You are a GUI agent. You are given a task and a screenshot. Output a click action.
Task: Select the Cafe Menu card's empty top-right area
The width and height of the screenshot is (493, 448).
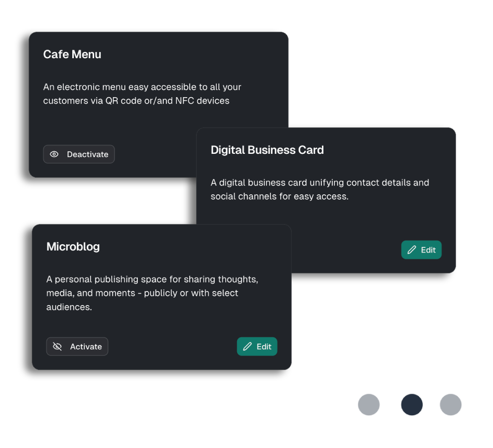click(x=234, y=55)
